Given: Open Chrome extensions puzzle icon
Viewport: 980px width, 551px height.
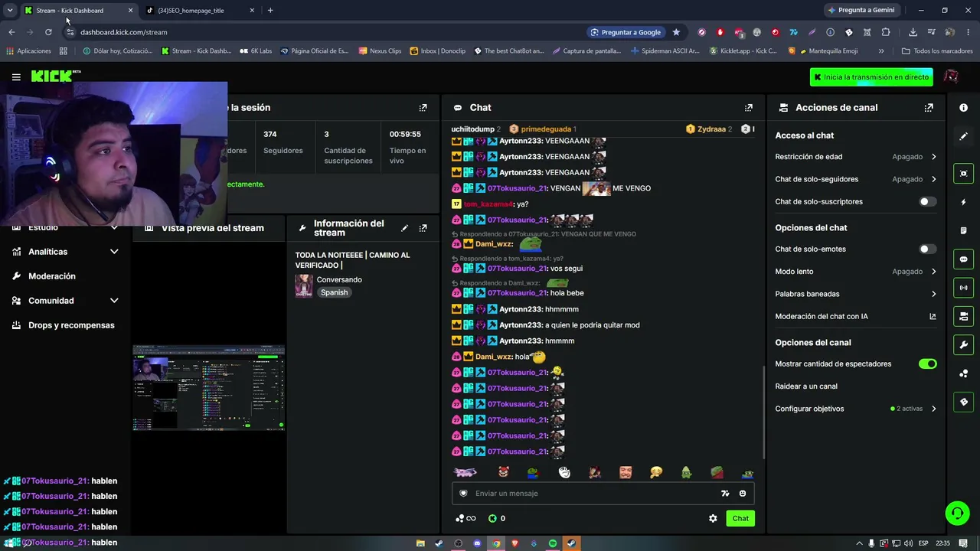Looking at the screenshot, I should point(886,32).
